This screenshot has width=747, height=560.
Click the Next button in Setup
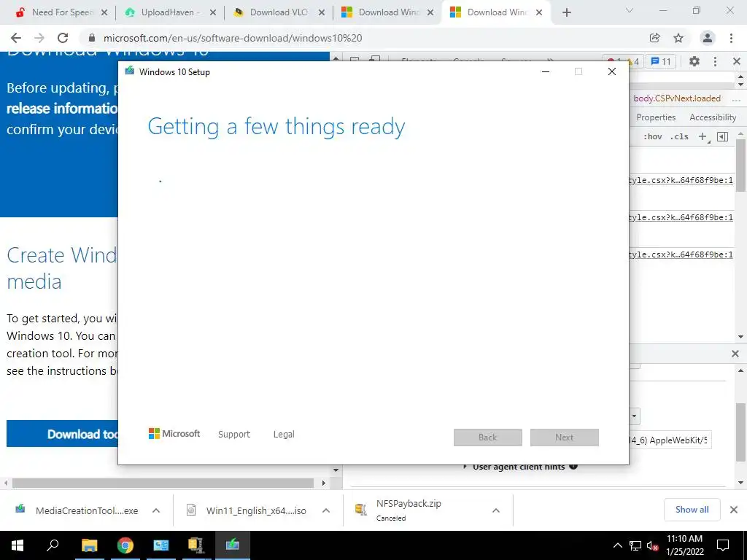(x=565, y=437)
